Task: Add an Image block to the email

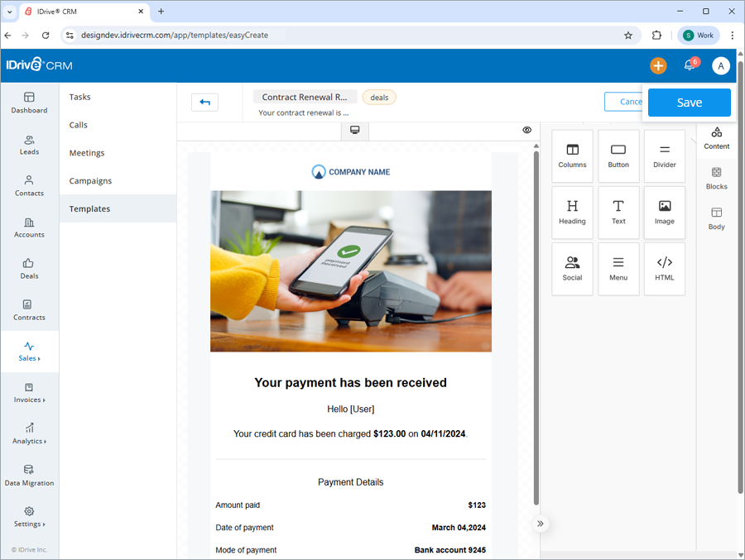Action: click(665, 212)
